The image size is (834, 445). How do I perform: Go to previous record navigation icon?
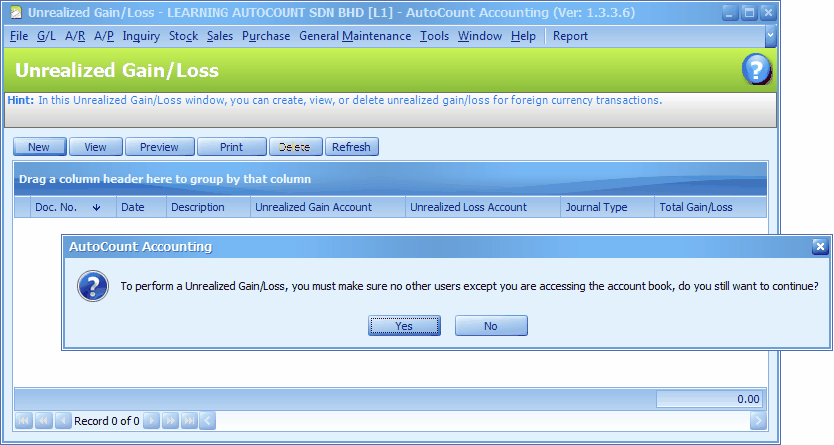click(63, 421)
